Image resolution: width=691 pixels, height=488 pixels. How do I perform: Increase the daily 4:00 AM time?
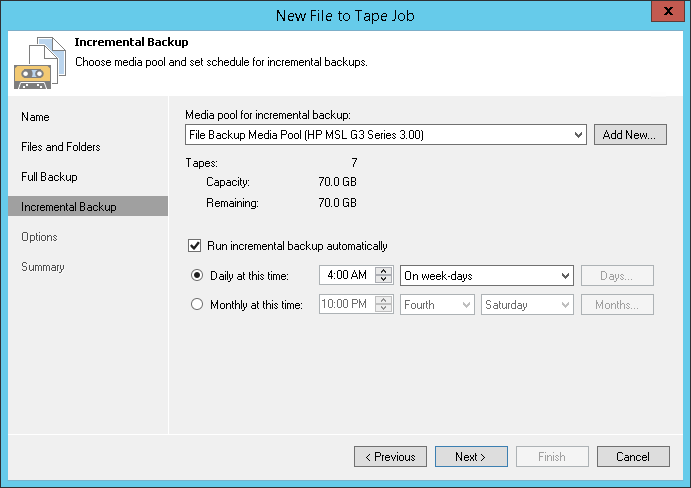point(384,271)
